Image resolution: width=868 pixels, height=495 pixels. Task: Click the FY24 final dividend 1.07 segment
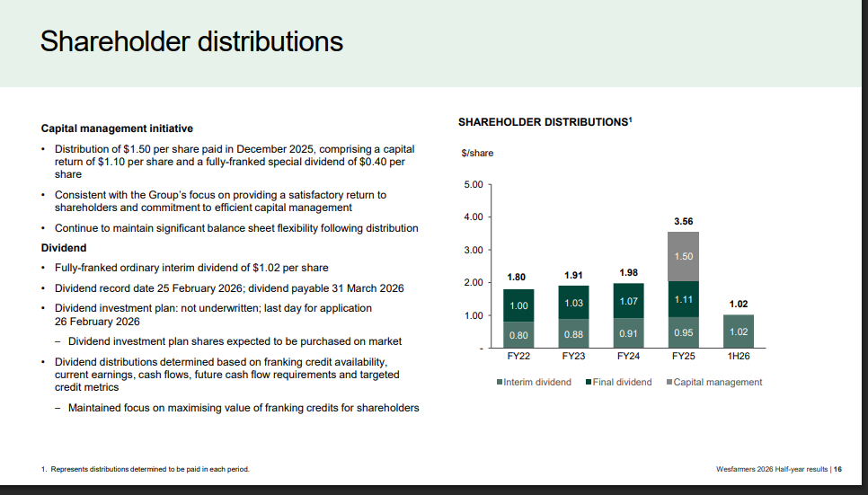click(628, 300)
